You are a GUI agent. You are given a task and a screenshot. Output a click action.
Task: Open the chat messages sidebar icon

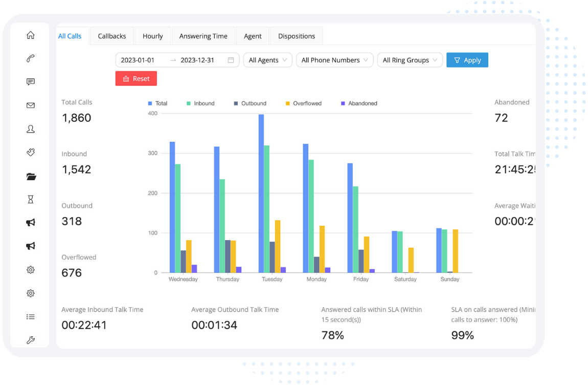click(31, 82)
